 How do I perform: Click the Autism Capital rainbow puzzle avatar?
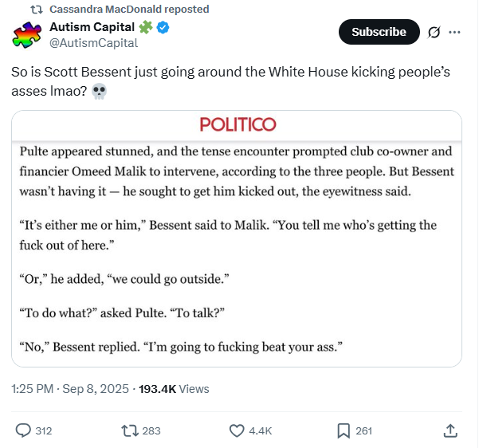tap(27, 36)
